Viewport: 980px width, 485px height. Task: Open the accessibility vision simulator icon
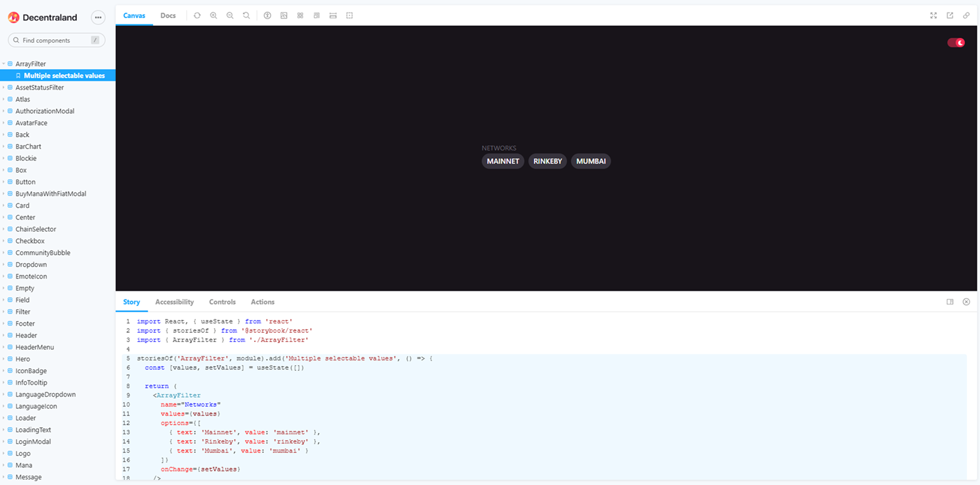[x=268, y=15]
